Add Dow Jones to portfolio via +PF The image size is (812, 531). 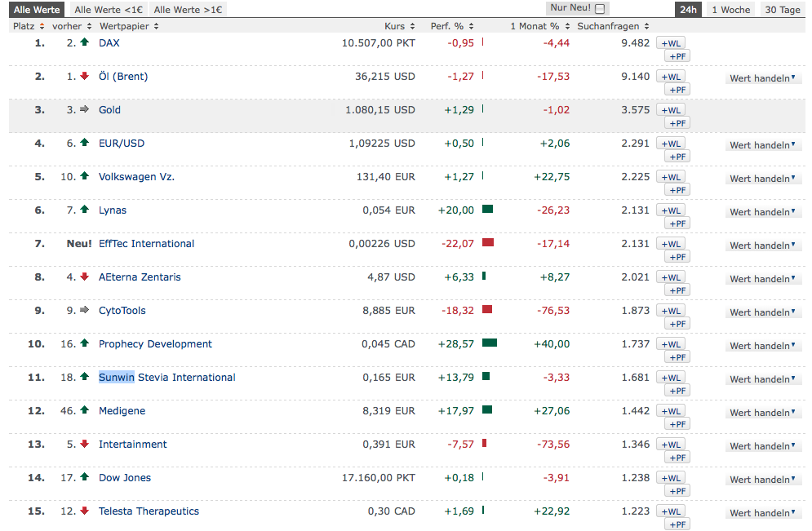click(x=677, y=491)
